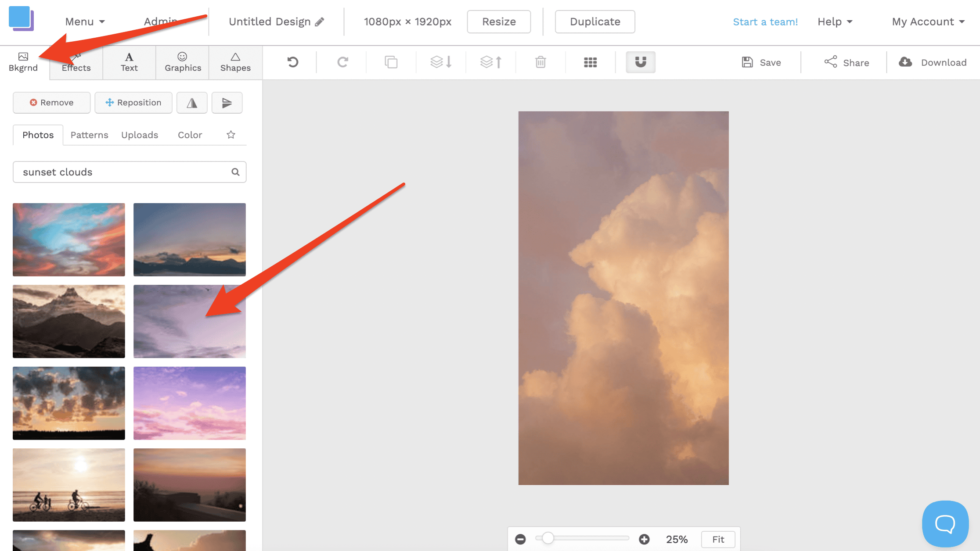Switch to the Photos tab
This screenshot has height=551, width=980.
[x=38, y=135]
